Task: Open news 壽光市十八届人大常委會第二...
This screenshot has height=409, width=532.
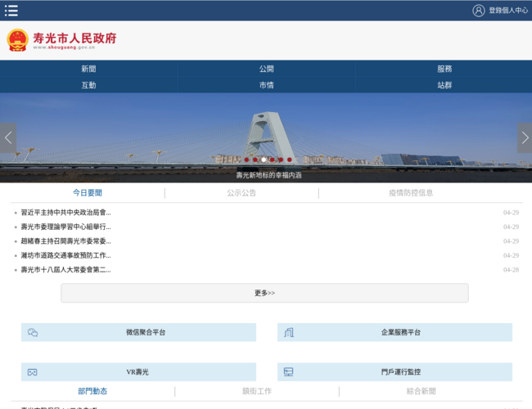Action: point(65,270)
